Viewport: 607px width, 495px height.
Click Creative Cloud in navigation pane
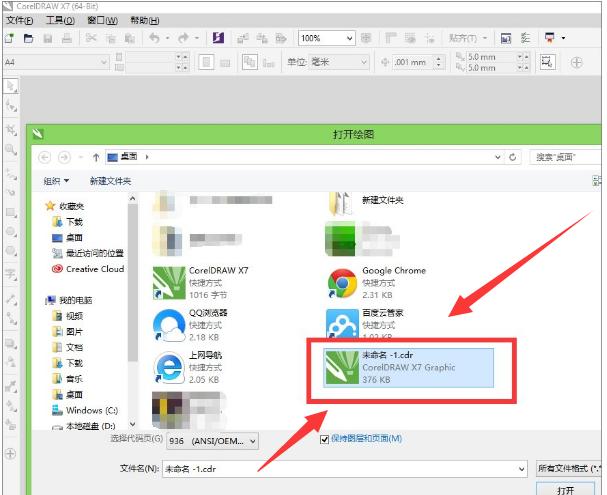click(94, 269)
